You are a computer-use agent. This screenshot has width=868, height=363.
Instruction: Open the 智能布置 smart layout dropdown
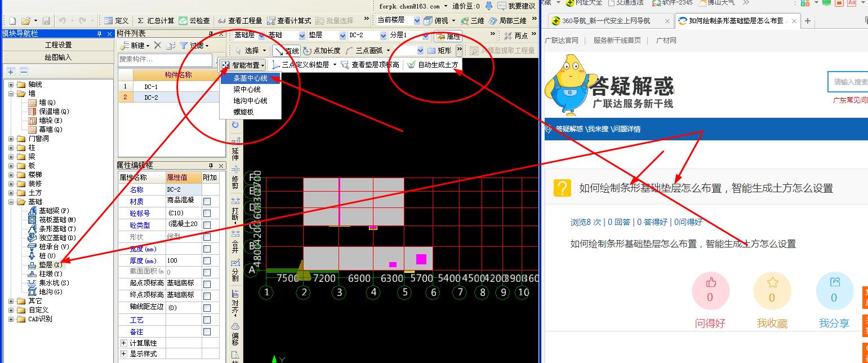(x=243, y=65)
